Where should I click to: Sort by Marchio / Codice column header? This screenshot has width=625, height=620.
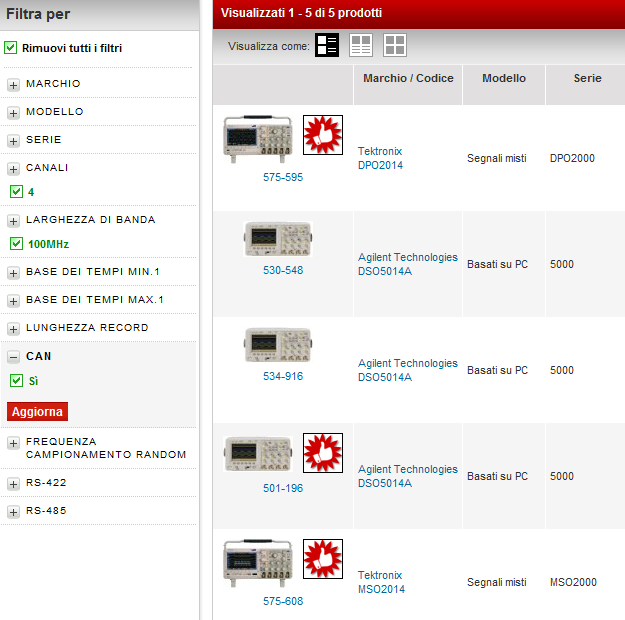point(408,78)
